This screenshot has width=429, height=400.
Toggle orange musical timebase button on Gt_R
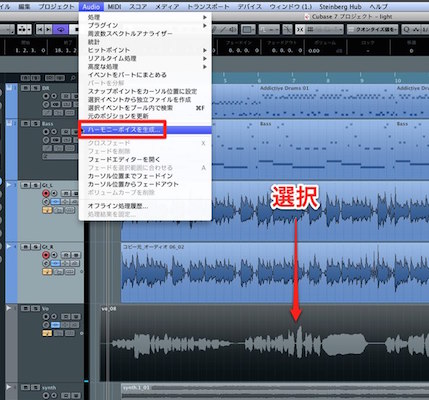[x=47, y=272]
